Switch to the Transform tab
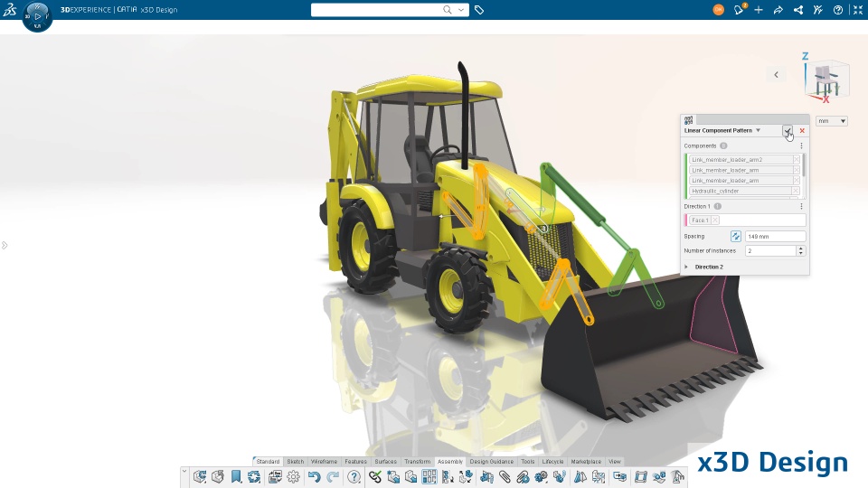The height and width of the screenshot is (488, 868). pos(417,462)
